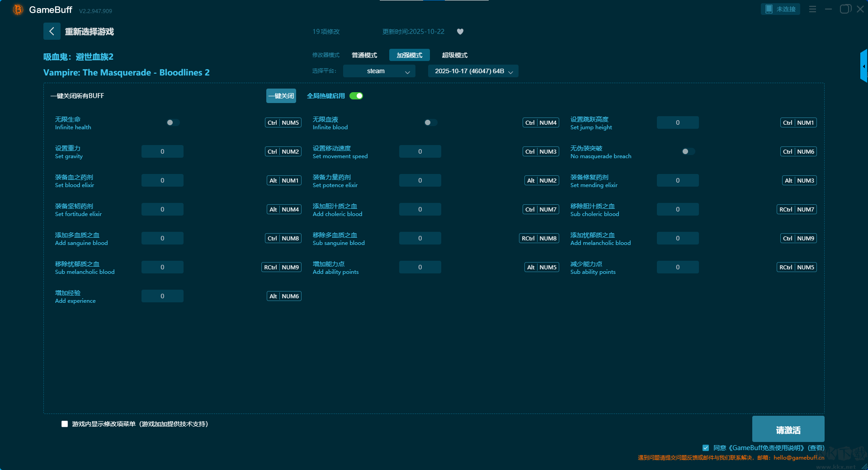868x470 pixels.
Task: Click the 请激活 activate button
Action: pos(788,429)
